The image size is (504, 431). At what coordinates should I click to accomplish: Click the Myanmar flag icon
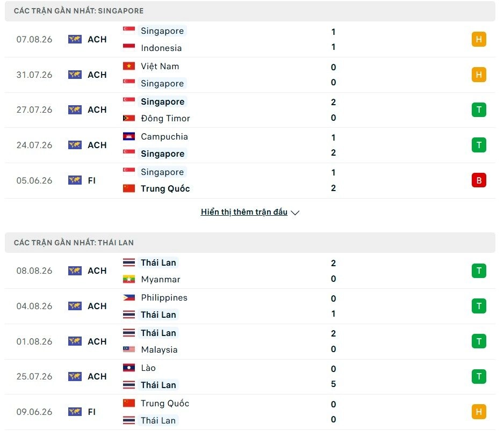(x=129, y=280)
